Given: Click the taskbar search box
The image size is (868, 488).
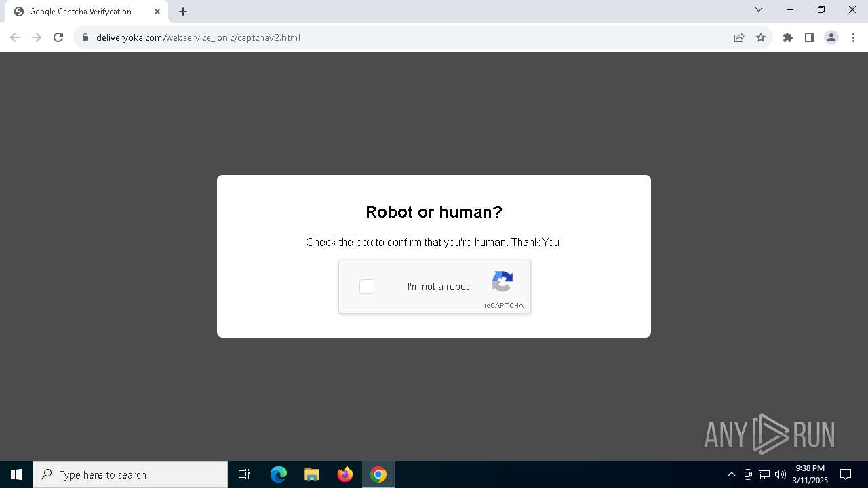Looking at the screenshot, I should point(130,474).
